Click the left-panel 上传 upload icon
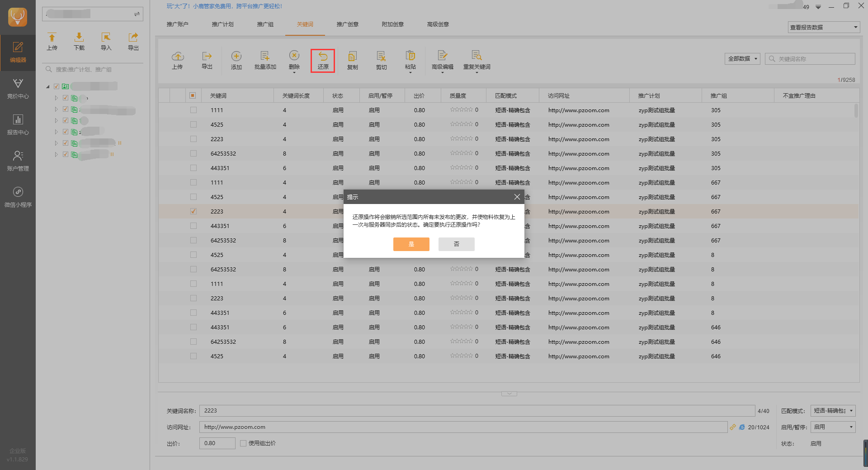868x470 pixels. tap(52, 37)
